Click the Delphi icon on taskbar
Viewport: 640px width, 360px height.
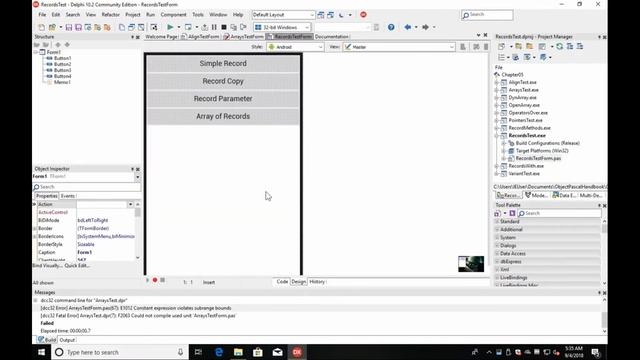point(297,352)
